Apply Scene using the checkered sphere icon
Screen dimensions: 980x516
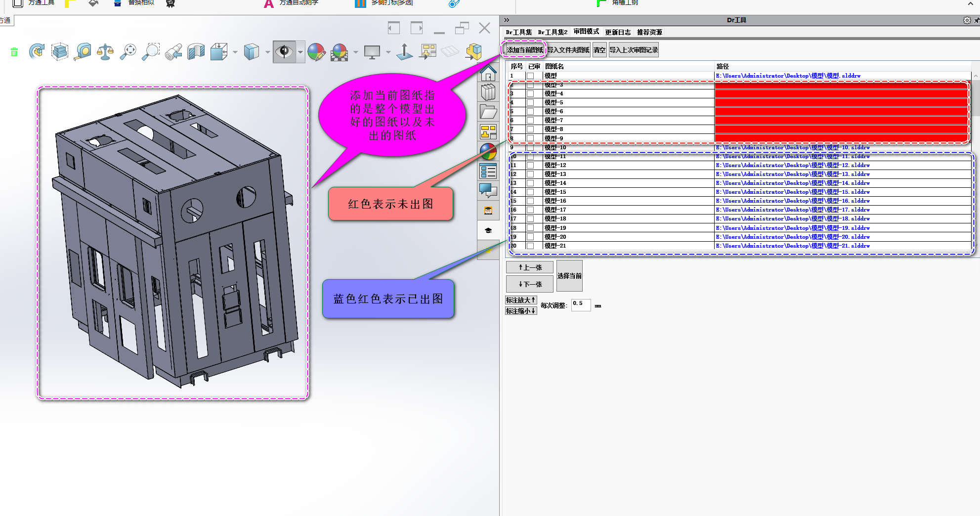340,51
